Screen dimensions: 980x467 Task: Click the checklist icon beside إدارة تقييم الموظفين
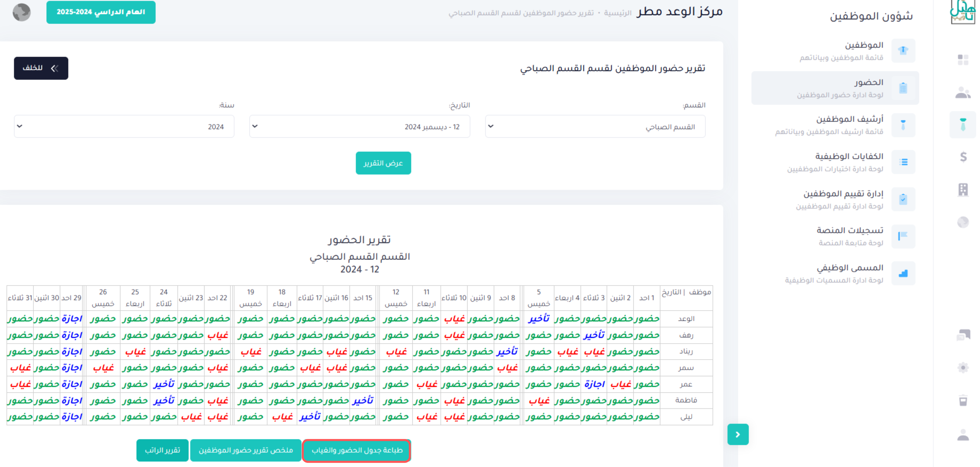(903, 199)
